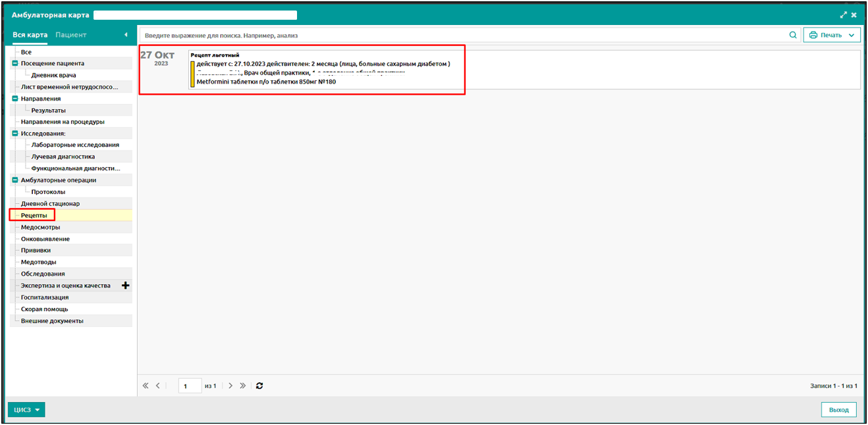Click the Выход button
The image size is (868, 425).
coord(838,410)
